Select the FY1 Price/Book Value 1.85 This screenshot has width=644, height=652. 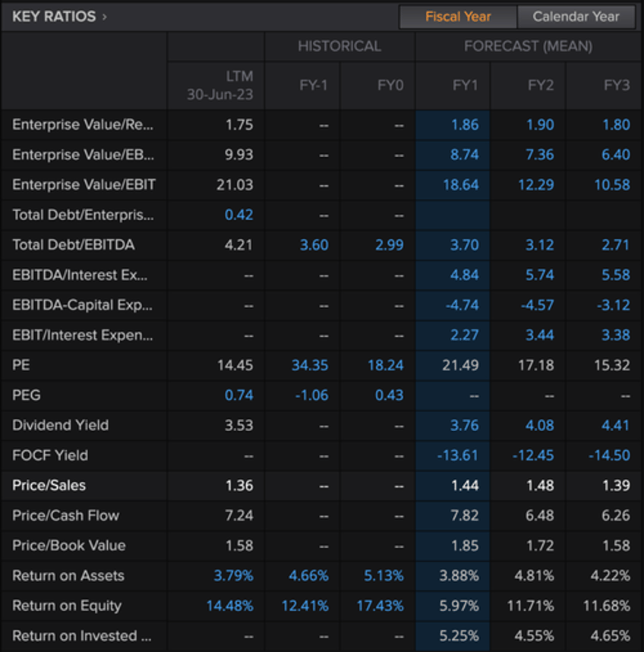[x=465, y=546]
